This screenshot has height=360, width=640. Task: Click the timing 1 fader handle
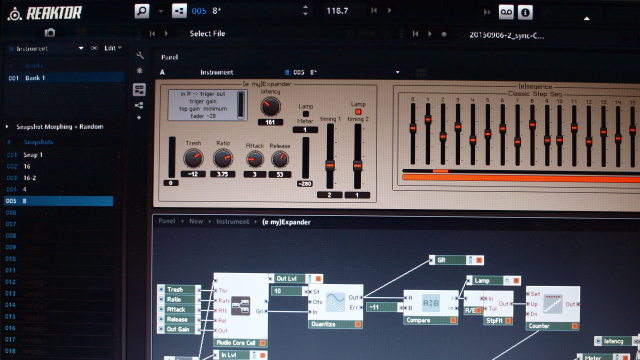330,165
